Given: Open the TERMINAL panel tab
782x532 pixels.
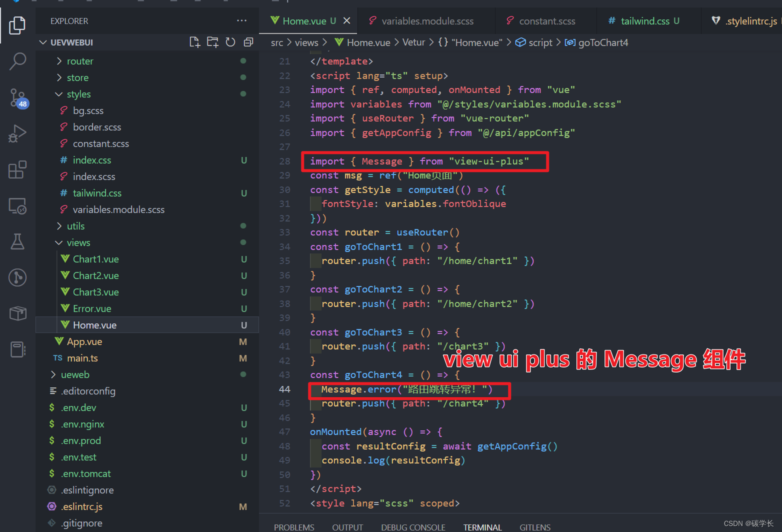Looking at the screenshot, I should (x=482, y=527).
